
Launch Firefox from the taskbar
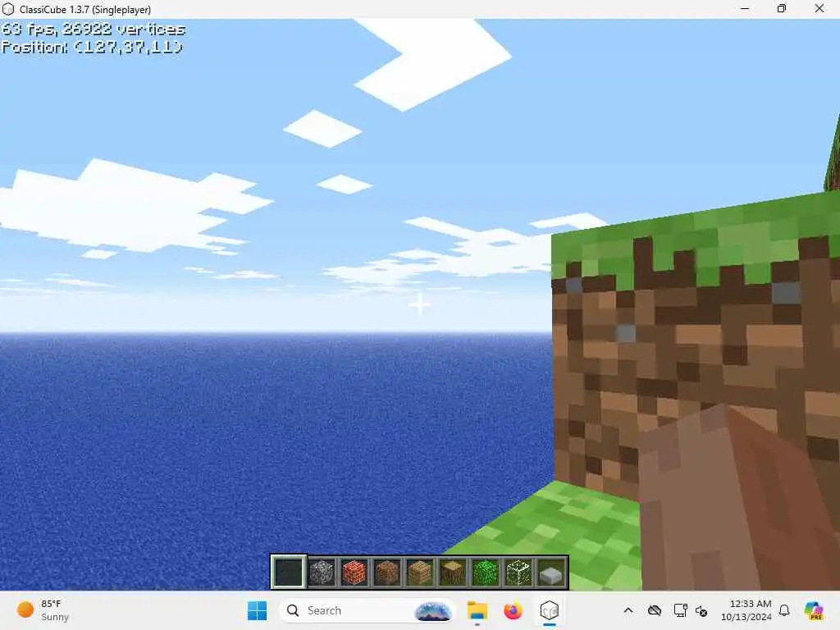click(513, 610)
